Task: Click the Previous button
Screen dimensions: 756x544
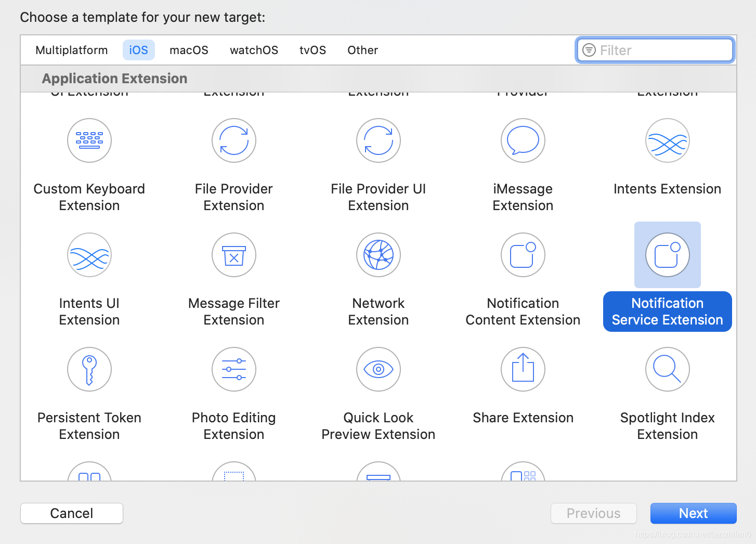Action: (x=594, y=513)
